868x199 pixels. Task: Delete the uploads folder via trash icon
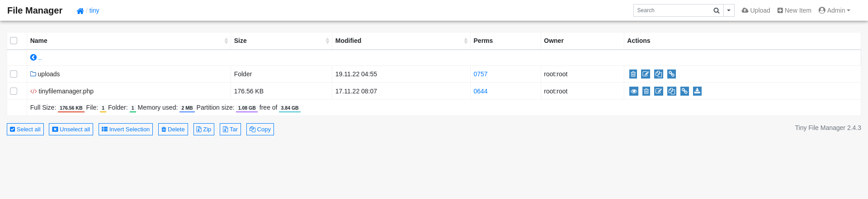(633, 74)
